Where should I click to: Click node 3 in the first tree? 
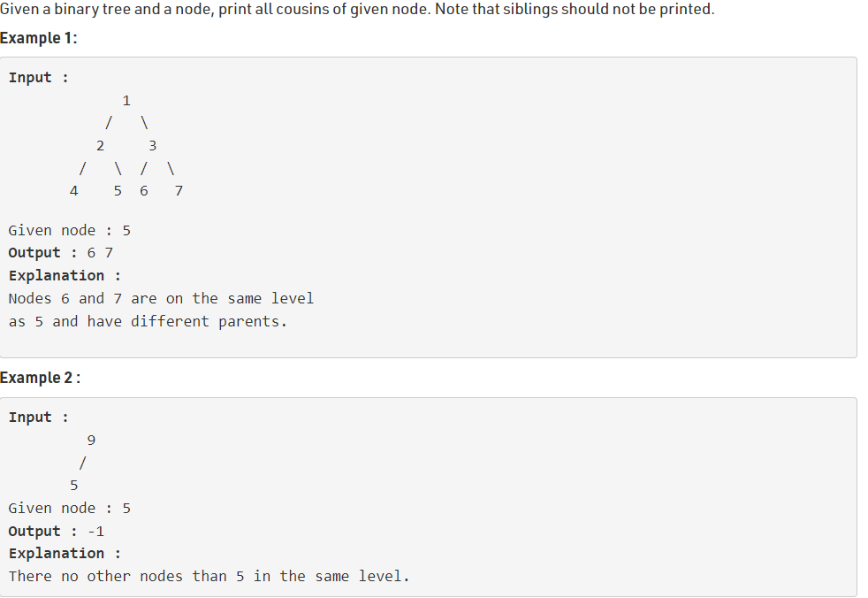[153, 146]
